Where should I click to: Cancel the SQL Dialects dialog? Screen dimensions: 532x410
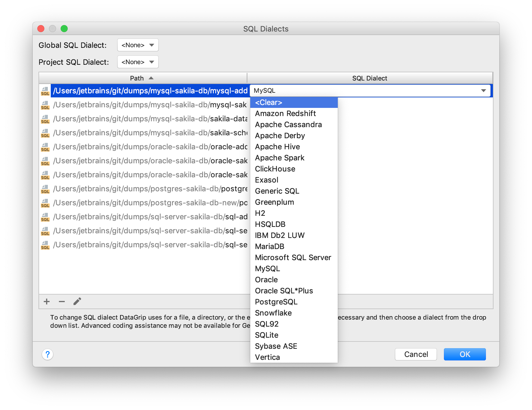[x=416, y=354]
